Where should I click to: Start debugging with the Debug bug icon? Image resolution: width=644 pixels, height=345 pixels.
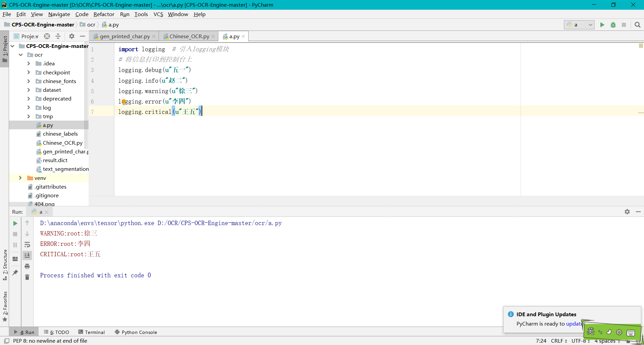(613, 25)
